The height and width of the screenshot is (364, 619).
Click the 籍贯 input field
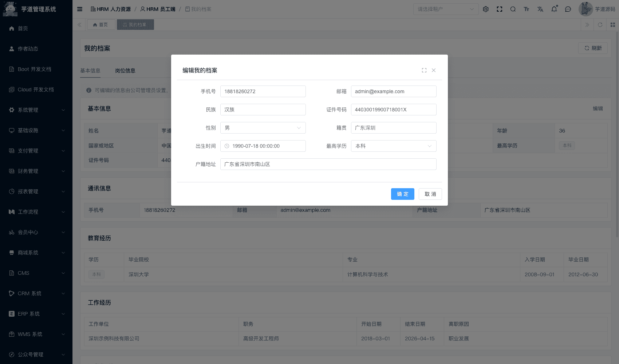coord(394,128)
